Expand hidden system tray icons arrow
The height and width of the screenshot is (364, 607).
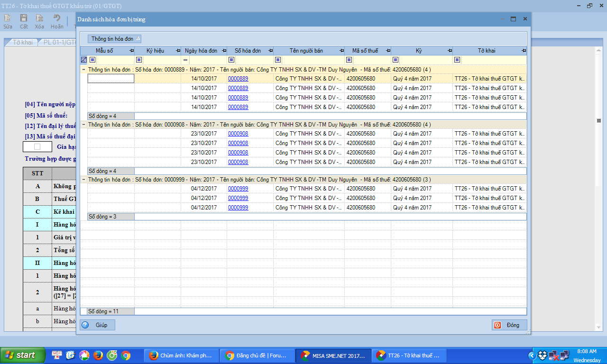[x=532, y=355]
